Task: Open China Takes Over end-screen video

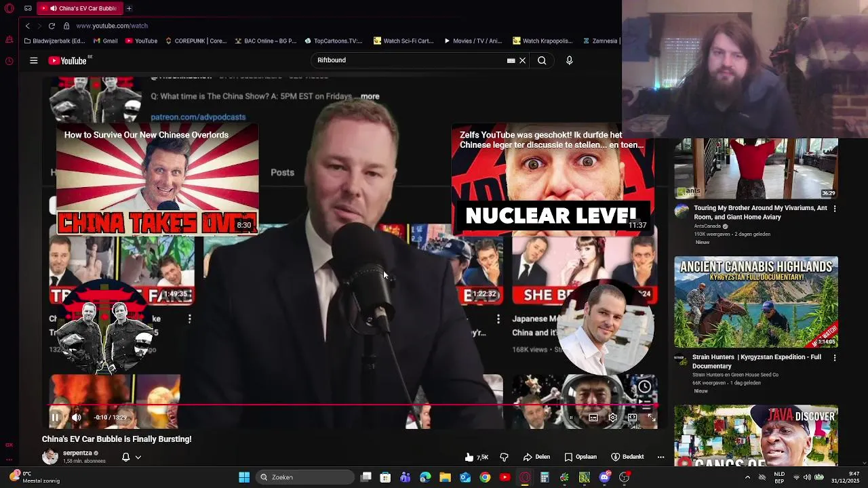Action: [x=157, y=180]
